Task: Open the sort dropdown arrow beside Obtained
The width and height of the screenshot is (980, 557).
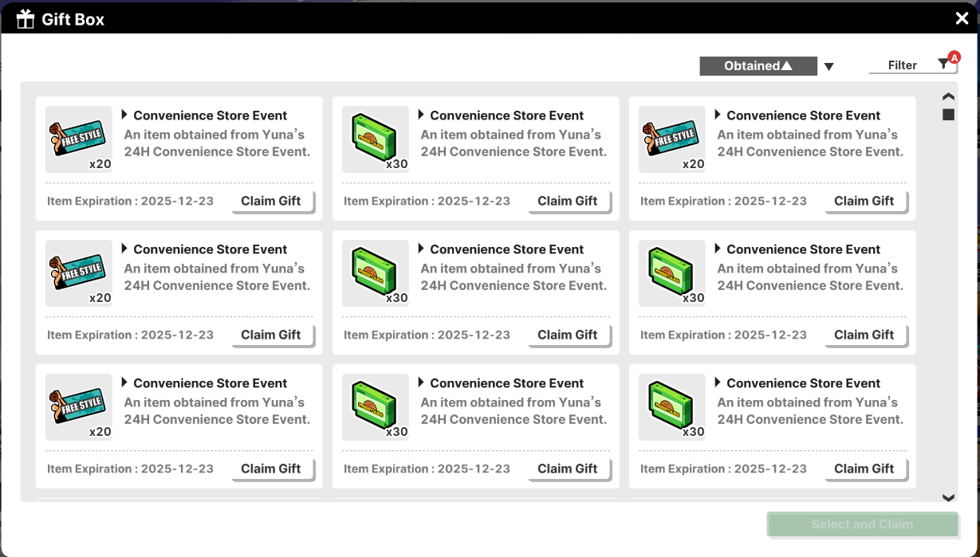Action: pyautogui.click(x=828, y=67)
